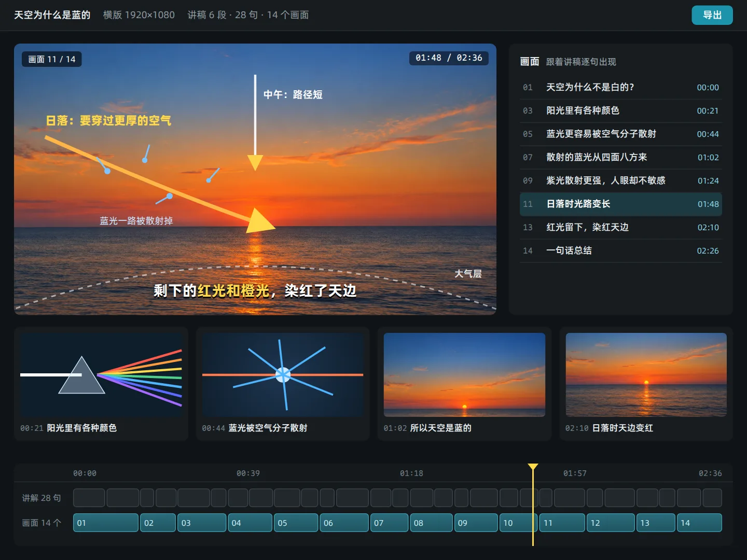Screen dimensions: 747x560
Task: Choose scene clip 08 on the timeline track
Action: (x=431, y=523)
